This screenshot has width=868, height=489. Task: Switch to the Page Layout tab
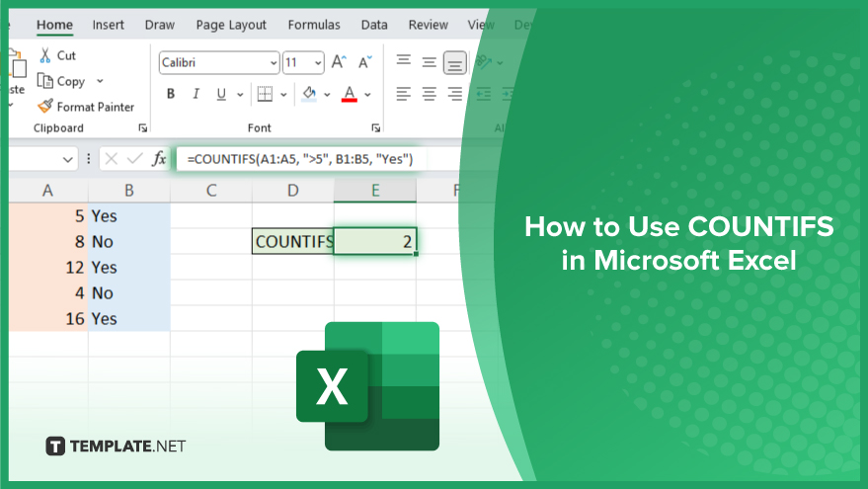231,25
